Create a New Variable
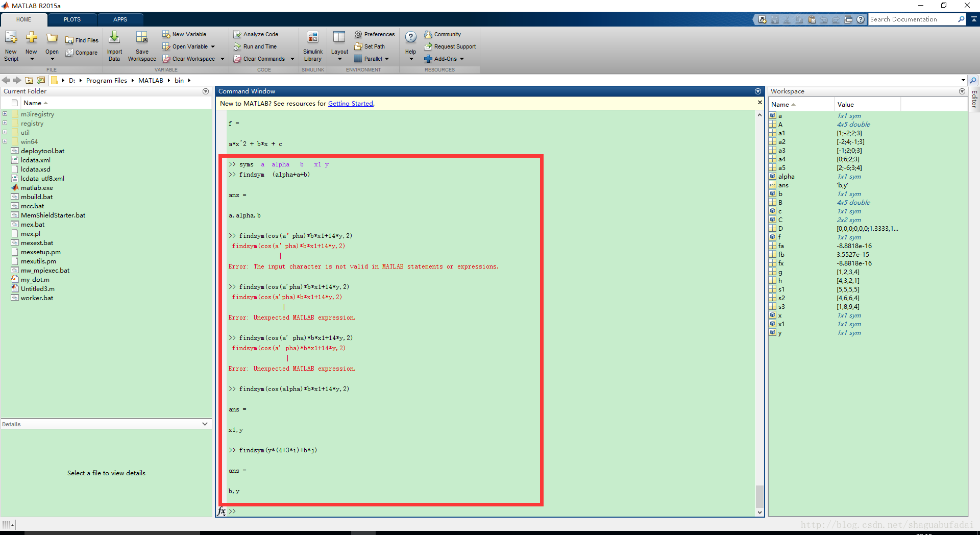 tap(184, 34)
